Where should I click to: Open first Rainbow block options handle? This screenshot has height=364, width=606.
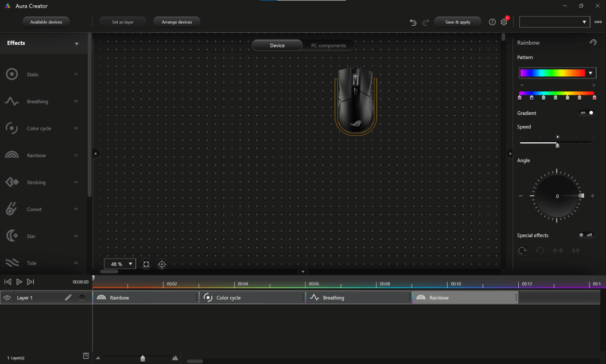click(197, 298)
